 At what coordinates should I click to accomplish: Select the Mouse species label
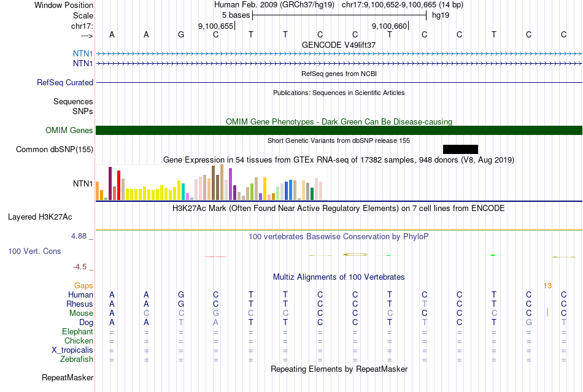81,313
